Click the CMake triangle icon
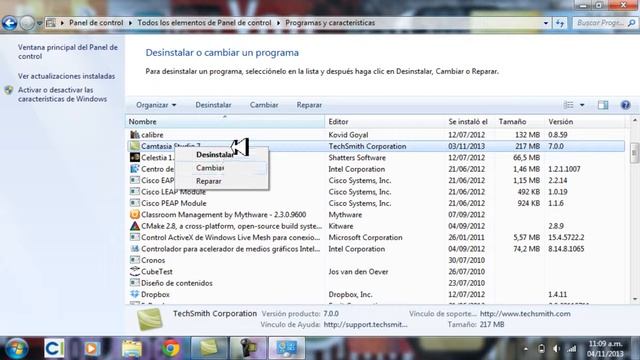 pos(135,226)
